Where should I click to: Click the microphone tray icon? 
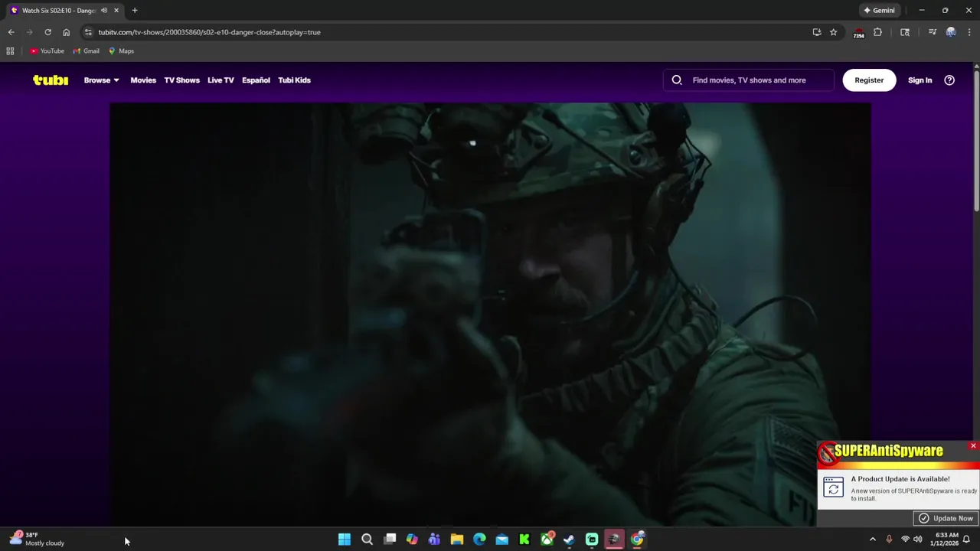point(889,540)
